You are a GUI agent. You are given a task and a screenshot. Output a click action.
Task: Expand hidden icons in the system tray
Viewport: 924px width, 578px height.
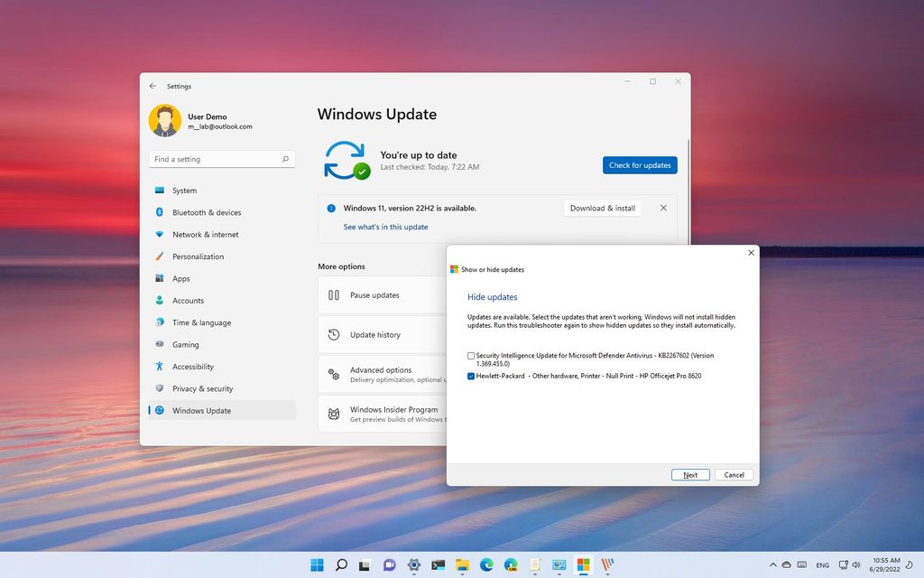pos(773,564)
